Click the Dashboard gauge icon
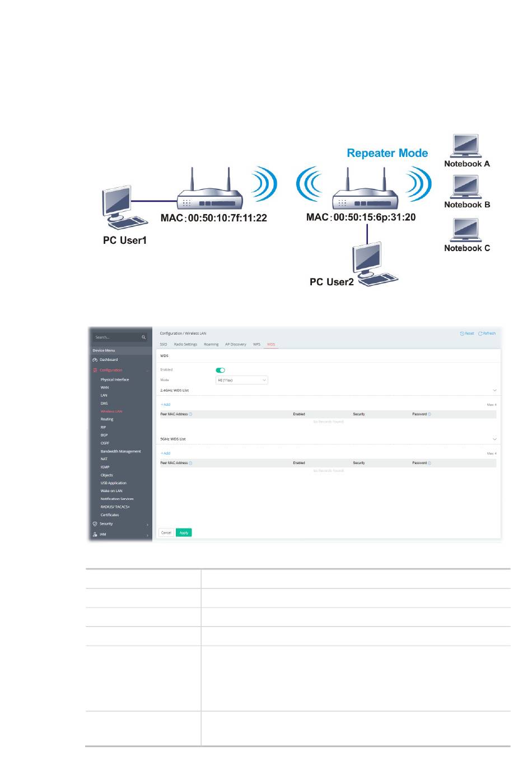 pyautogui.click(x=95, y=360)
